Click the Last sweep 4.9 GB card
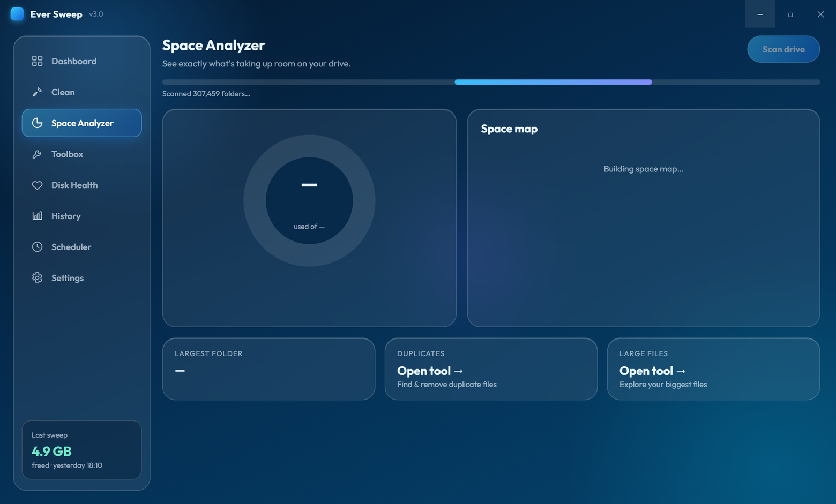 [x=81, y=450]
